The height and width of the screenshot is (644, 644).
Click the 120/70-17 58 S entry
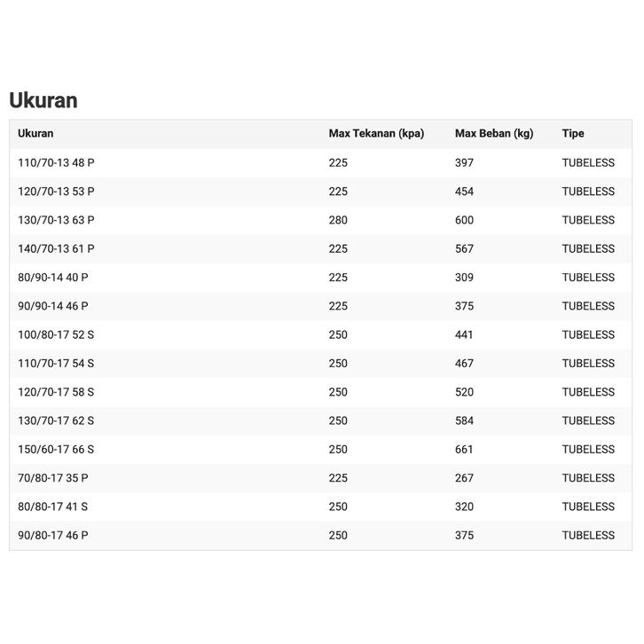click(56, 392)
